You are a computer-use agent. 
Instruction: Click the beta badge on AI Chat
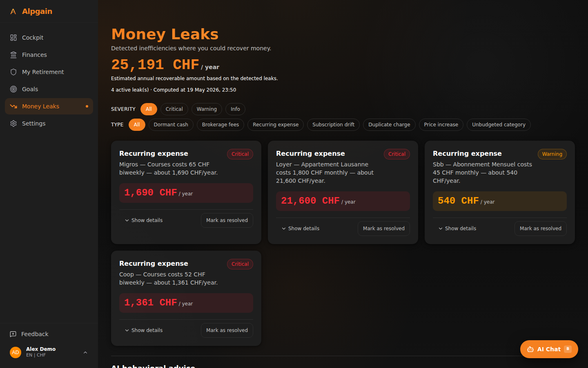(568, 349)
